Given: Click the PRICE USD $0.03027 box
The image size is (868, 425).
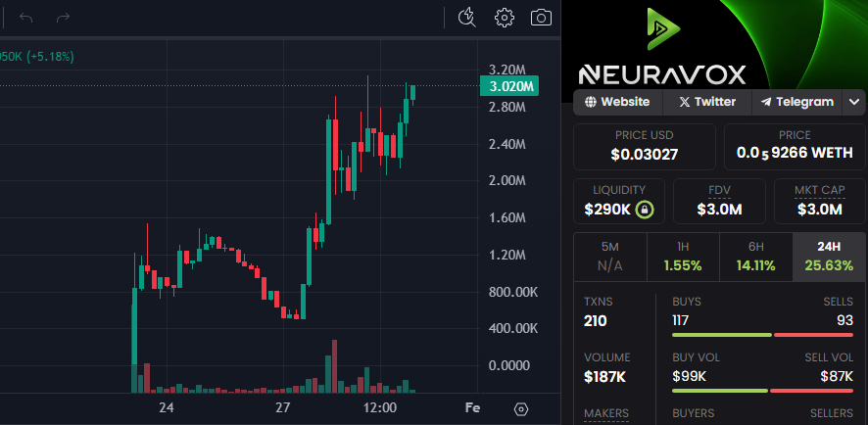Looking at the screenshot, I should tap(645, 147).
